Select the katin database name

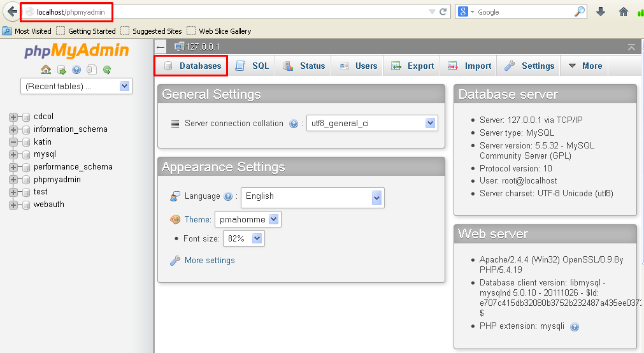pyautogui.click(x=43, y=142)
